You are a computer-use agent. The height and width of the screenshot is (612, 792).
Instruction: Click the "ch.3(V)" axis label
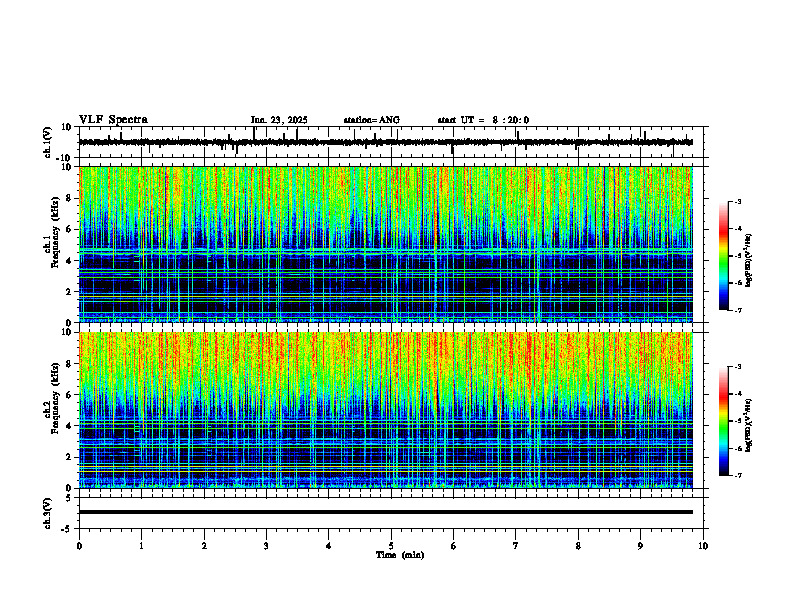tap(47, 513)
